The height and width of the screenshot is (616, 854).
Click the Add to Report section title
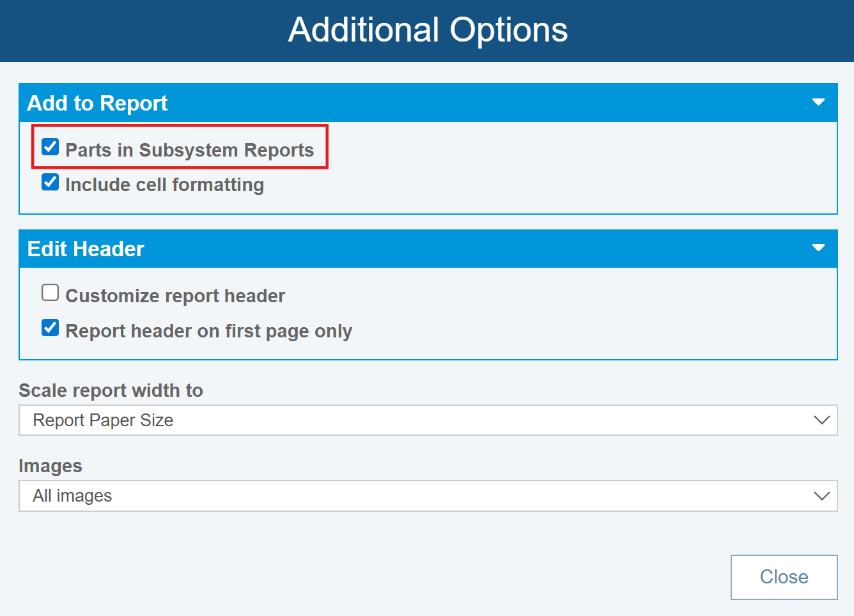[x=97, y=104]
